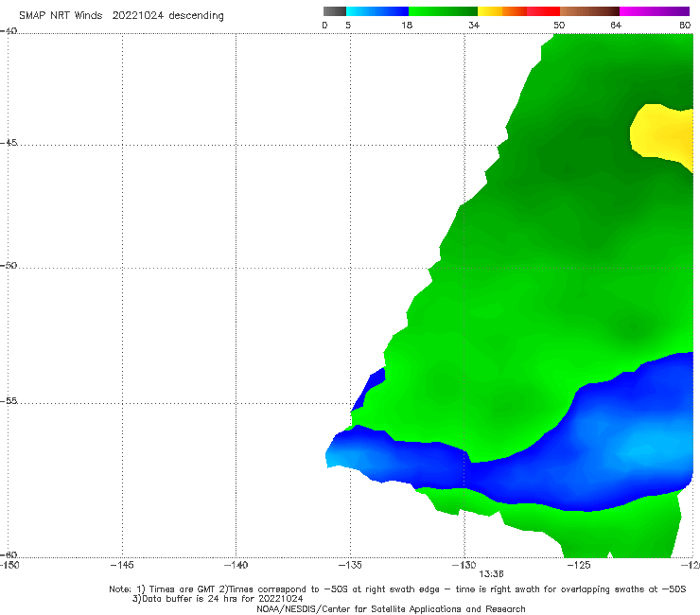Click the longitude label '-140'
The height and width of the screenshot is (615, 700).
click(236, 565)
